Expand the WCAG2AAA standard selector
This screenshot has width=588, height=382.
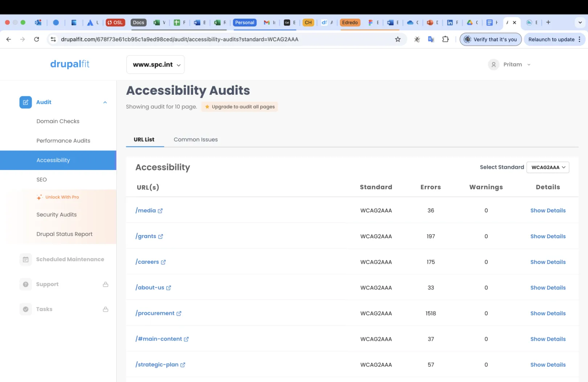point(548,167)
